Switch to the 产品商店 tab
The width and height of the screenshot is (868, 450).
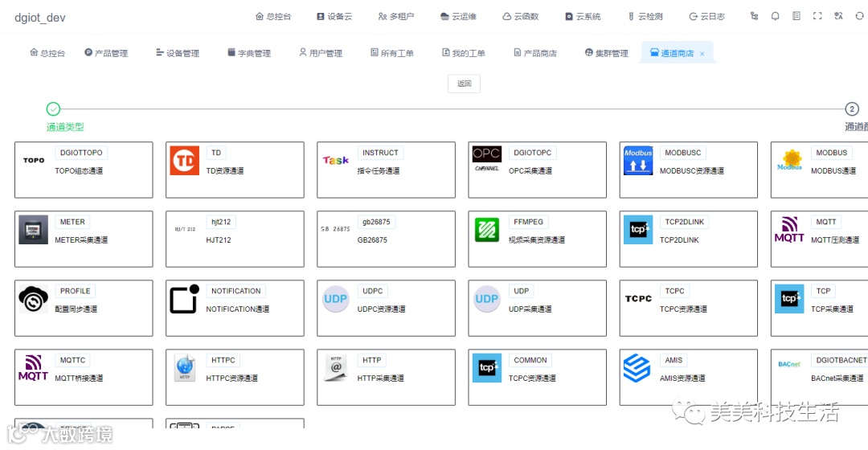click(534, 53)
